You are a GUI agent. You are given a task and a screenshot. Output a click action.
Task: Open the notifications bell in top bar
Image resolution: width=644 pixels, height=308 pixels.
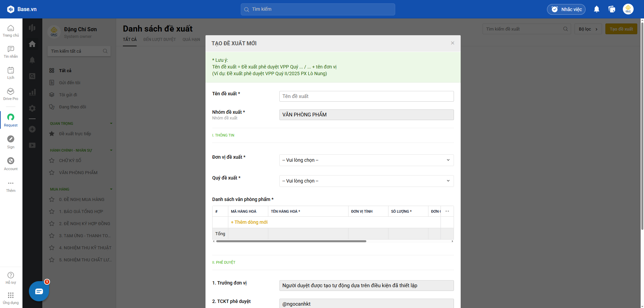(596, 9)
